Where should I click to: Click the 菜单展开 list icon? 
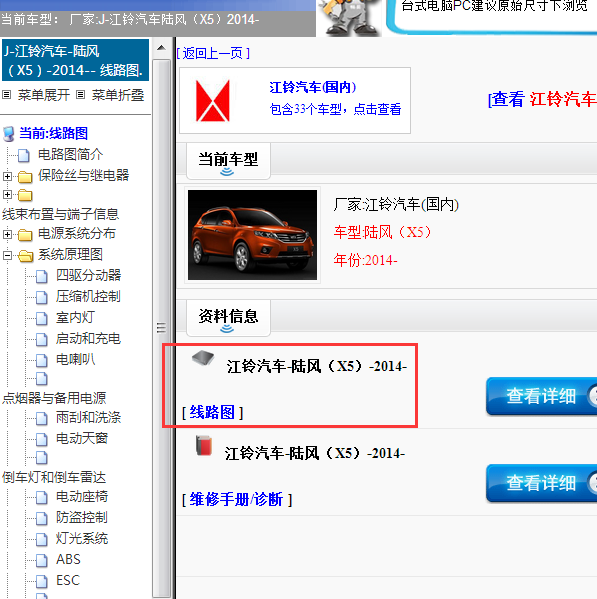point(6,94)
